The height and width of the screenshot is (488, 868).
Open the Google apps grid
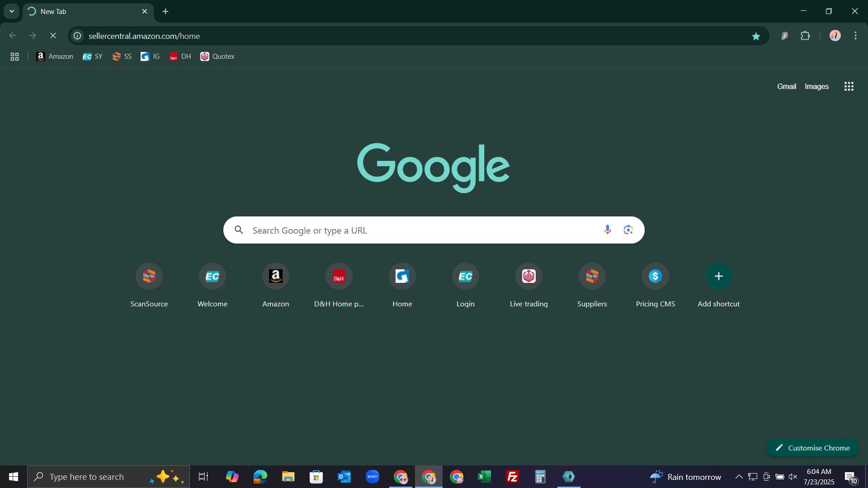click(x=849, y=86)
